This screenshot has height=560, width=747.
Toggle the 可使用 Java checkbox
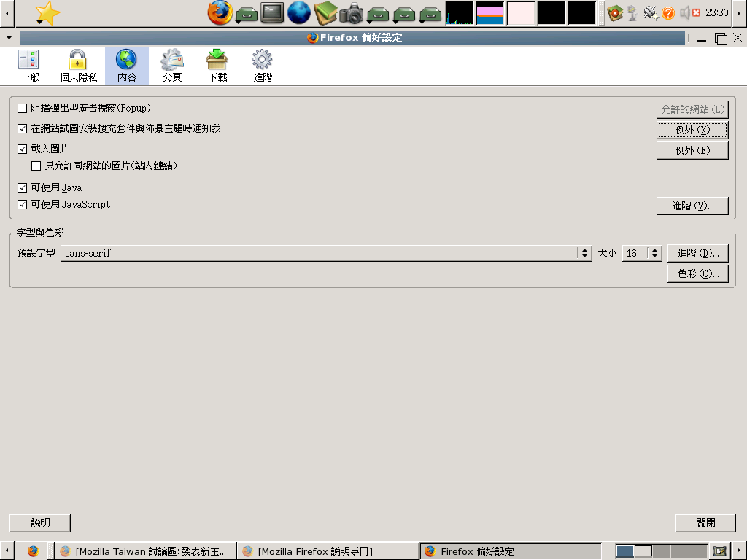22,187
